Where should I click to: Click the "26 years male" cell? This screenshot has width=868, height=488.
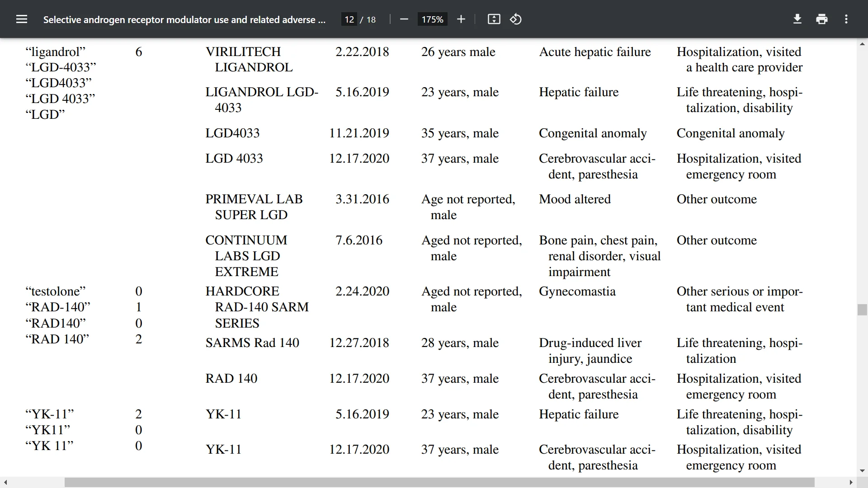[458, 52]
